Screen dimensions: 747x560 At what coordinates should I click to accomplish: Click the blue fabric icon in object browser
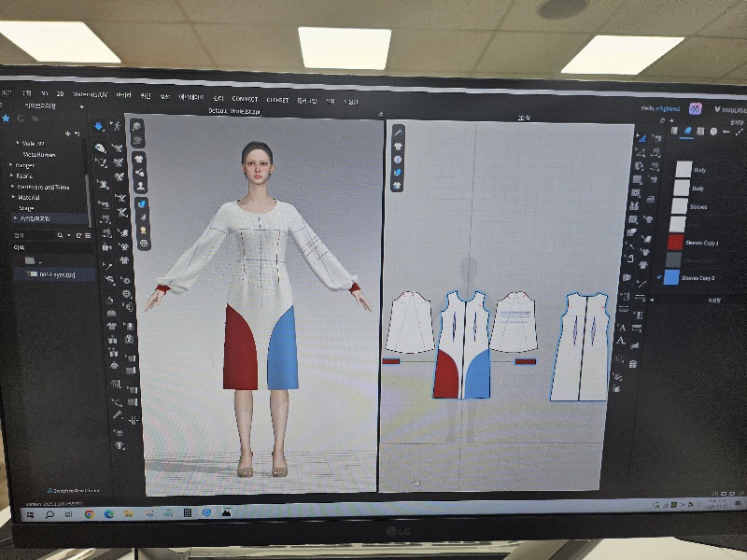[688, 132]
